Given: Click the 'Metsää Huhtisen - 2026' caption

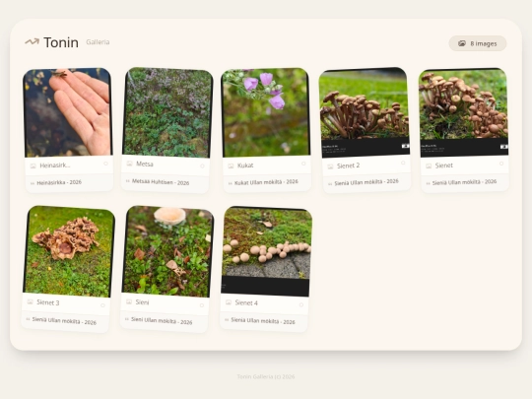Looking at the screenshot, I should (x=161, y=182).
